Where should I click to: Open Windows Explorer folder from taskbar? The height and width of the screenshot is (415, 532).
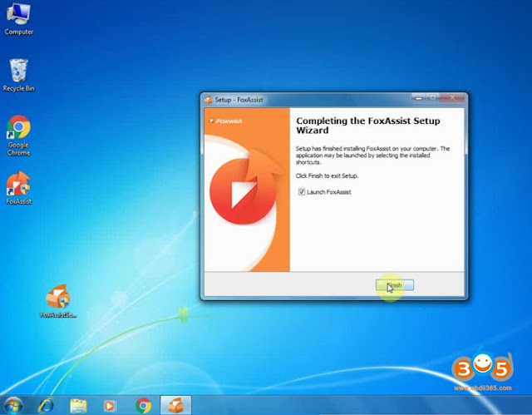point(78,406)
